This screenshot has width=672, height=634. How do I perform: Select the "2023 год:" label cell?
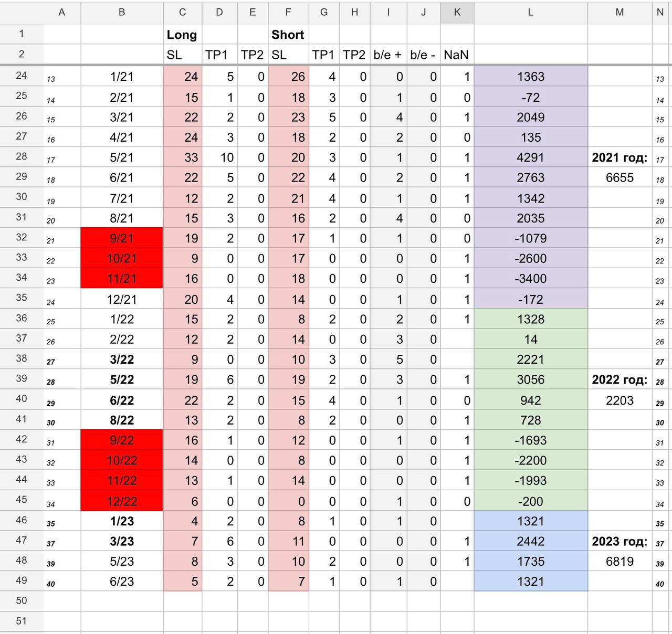619,541
